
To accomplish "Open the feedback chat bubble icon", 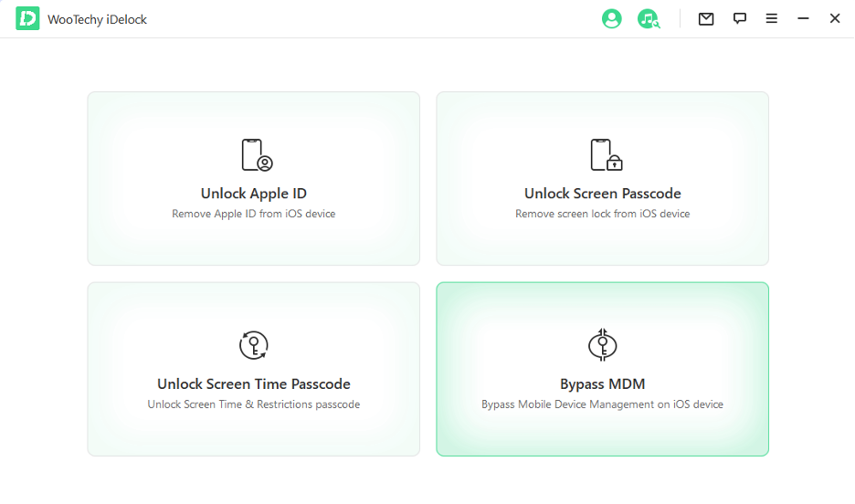I will point(740,18).
